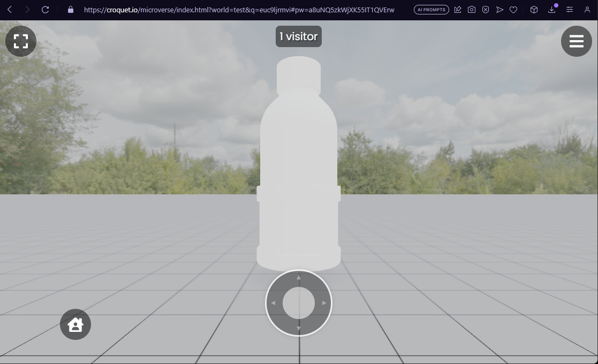The height and width of the screenshot is (364, 598).
Task: Select the send/share arrow icon
Action: pyautogui.click(x=499, y=9)
